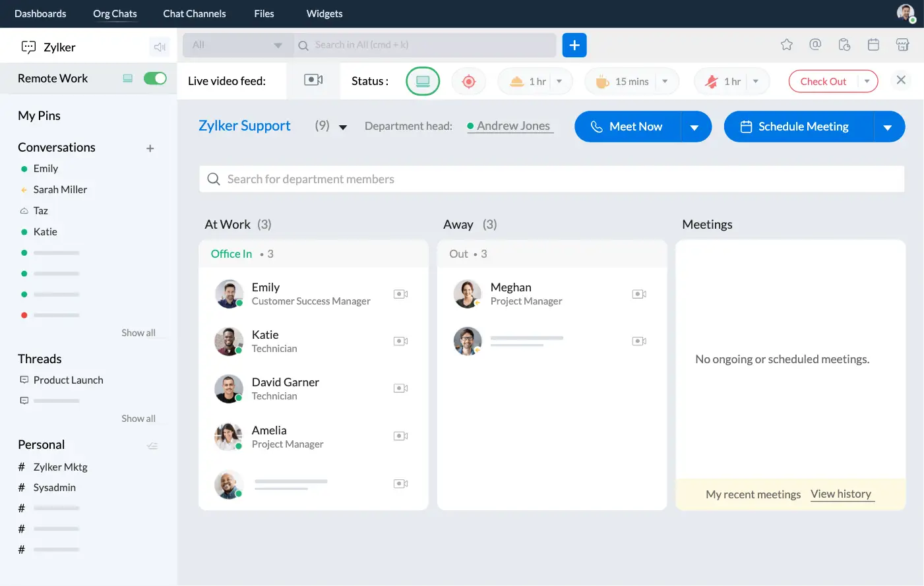Viewport: 924px width, 586px height.
Task: Set coffee break status 15 mins
Action: pyautogui.click(x=622, y=82)
